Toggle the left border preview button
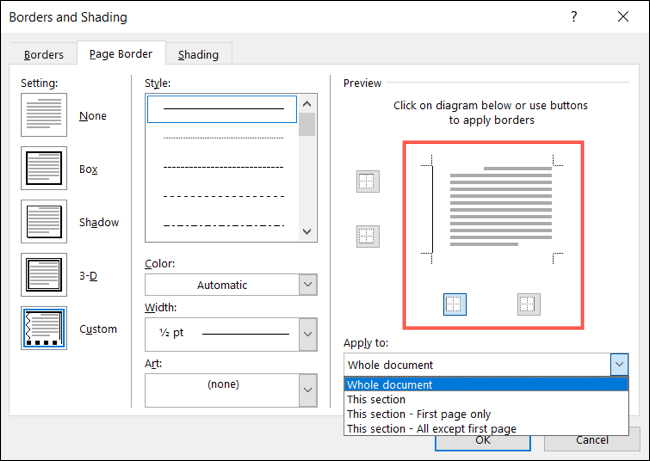This screenshot has height=461, width=650. pos(453,304)
